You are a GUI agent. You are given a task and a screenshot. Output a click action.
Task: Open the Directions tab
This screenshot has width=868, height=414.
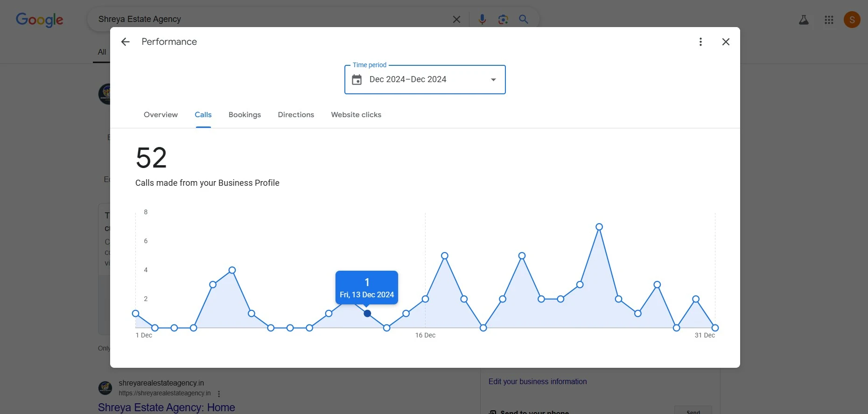(296, 115)
